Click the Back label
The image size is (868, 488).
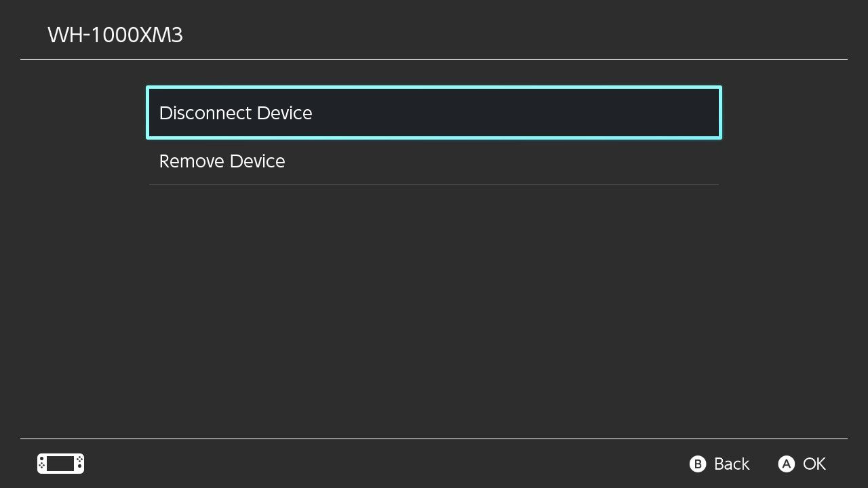coord(730,464)
